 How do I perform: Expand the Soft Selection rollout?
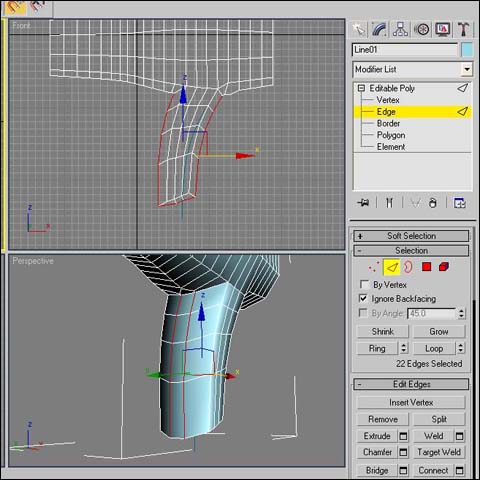411,236
